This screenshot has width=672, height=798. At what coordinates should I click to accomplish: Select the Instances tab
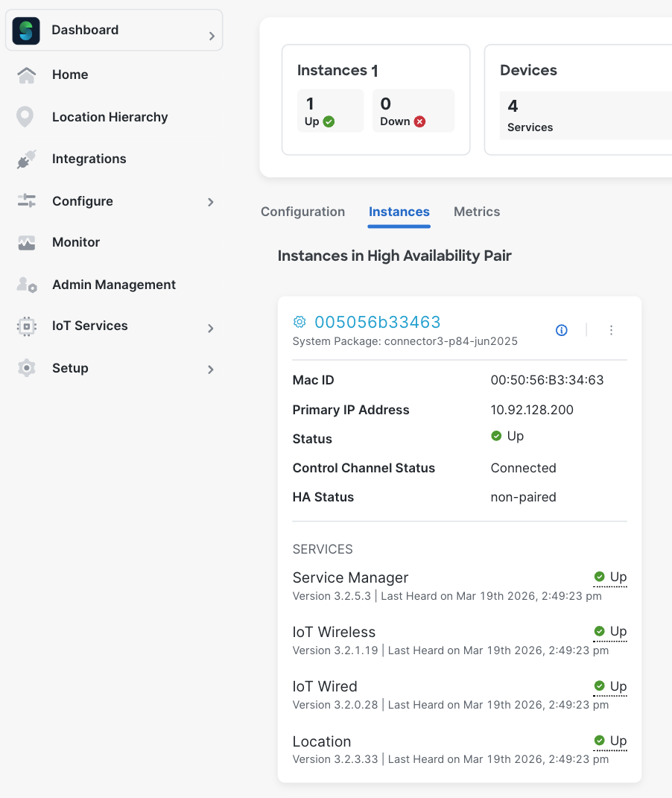pos(399,212)
